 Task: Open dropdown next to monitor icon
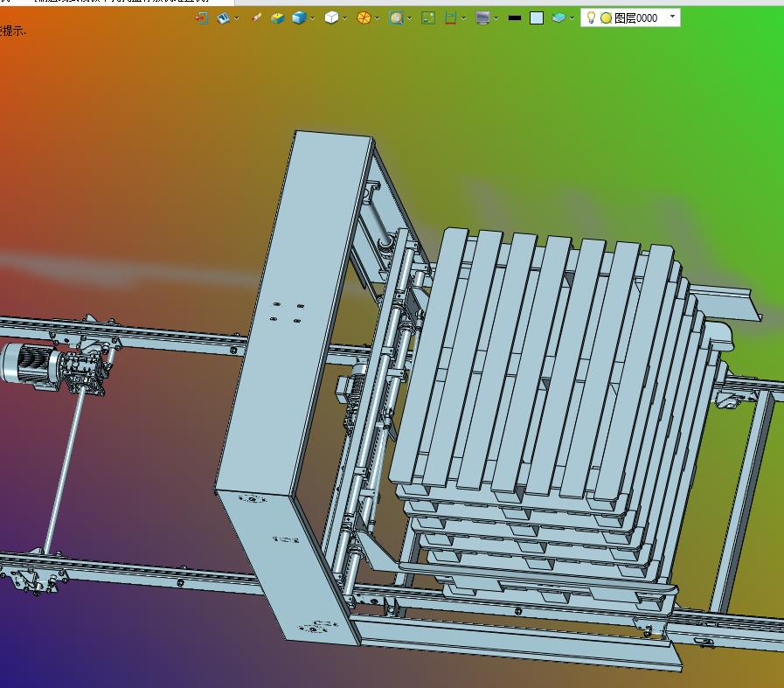click(x=496, y=18)
